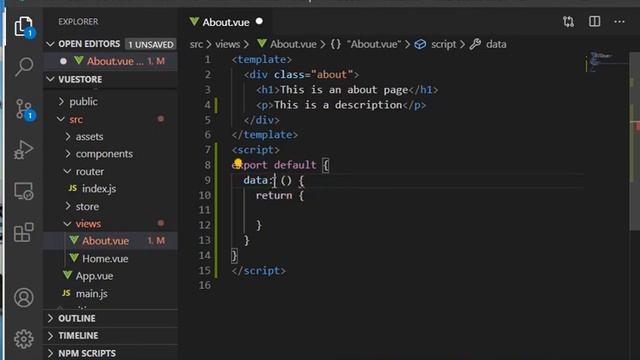Click the views breadcrumb
The image size is (640, 360).
point(227,44)
